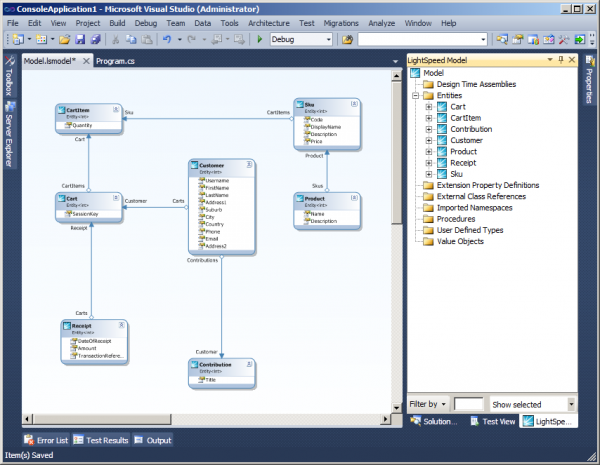Image resolution: width=600 pixels, height=465 pixels.
Task: Start debugging with green play icon
Action: click(x=260, y=39)
